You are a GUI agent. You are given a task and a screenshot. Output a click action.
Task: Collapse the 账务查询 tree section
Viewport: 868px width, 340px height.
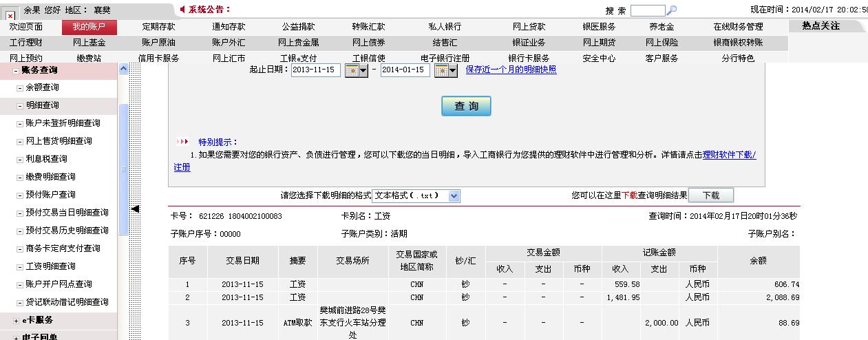tap(16, 70)
